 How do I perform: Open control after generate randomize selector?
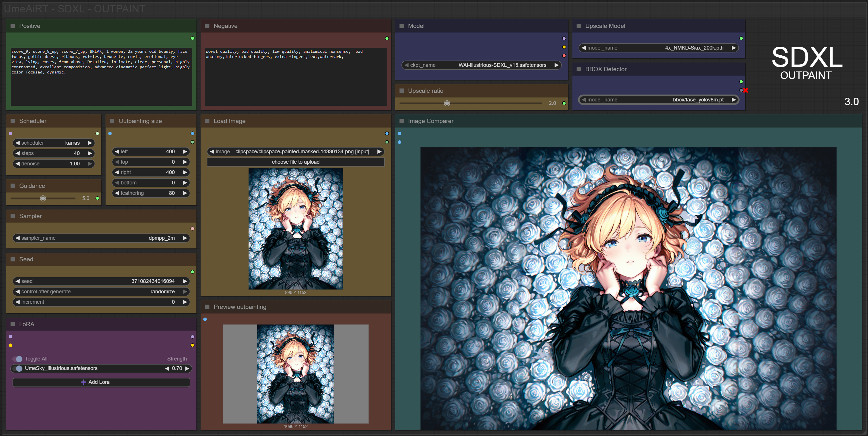[x=101, y=291]
